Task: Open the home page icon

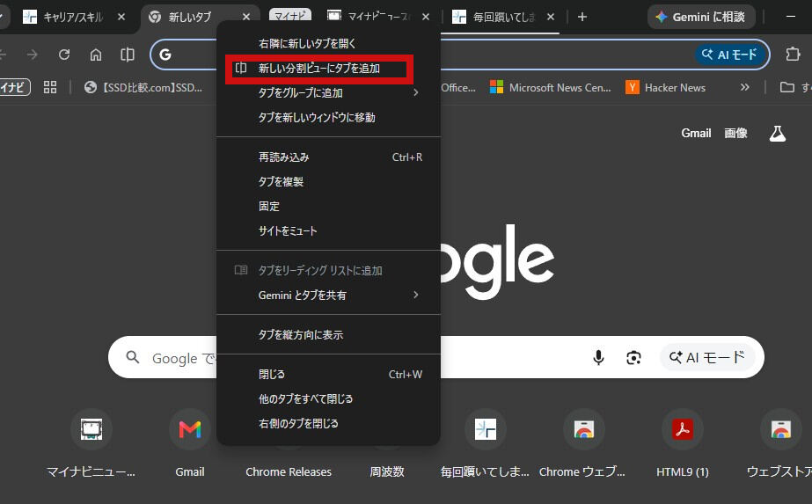Action: (96, 55)
